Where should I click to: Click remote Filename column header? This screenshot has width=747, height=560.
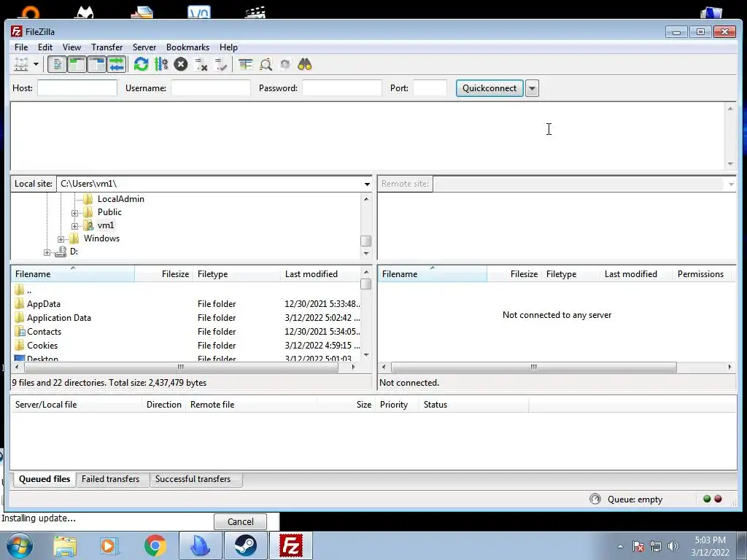(433, 274)
